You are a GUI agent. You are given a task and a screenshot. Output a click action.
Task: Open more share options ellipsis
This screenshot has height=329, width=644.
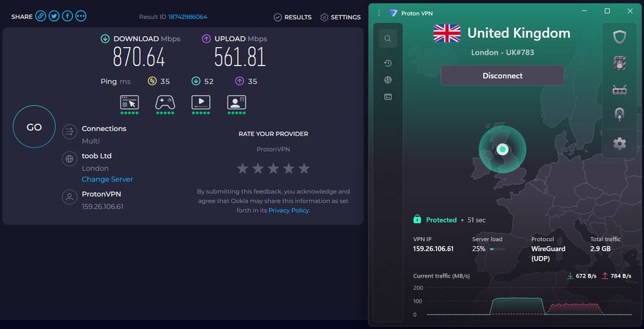[81, 16]
